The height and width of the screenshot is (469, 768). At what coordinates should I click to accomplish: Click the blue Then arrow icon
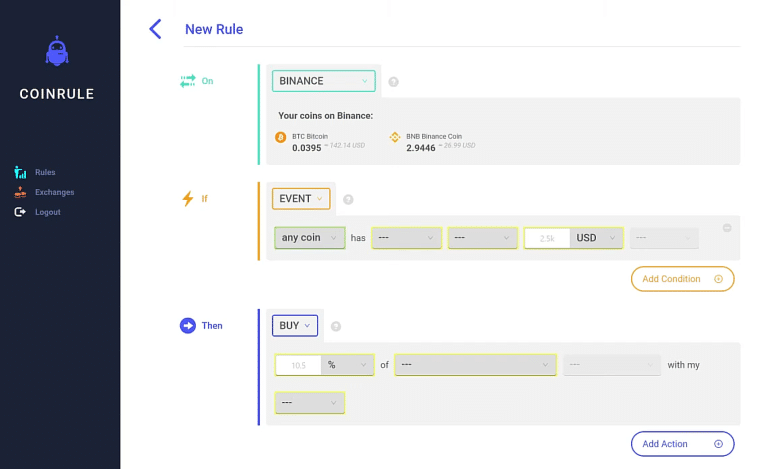click(x=187, y=326)
